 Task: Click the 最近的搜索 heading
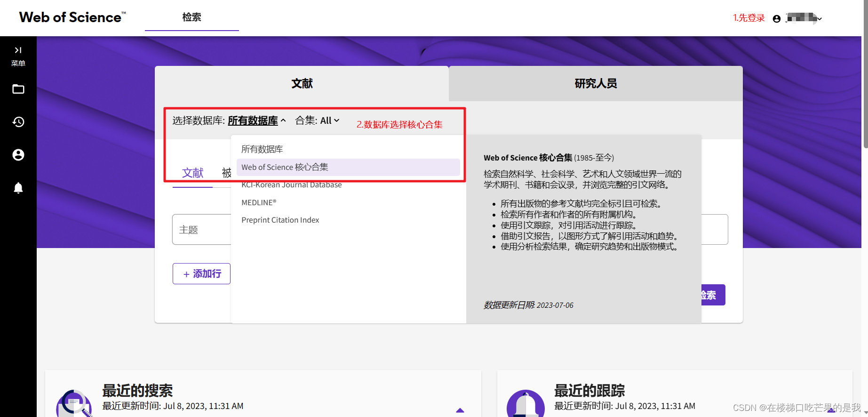(x=137, y=391)
